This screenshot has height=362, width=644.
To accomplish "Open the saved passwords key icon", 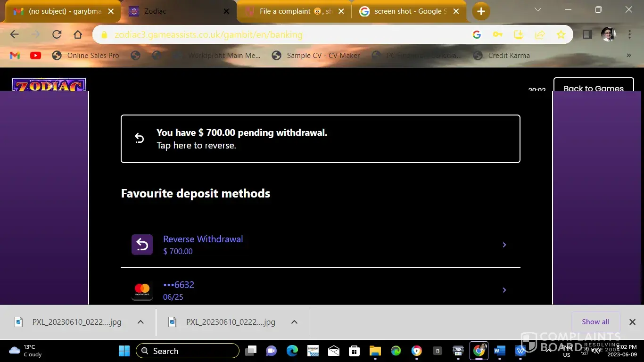I will 497,34.
